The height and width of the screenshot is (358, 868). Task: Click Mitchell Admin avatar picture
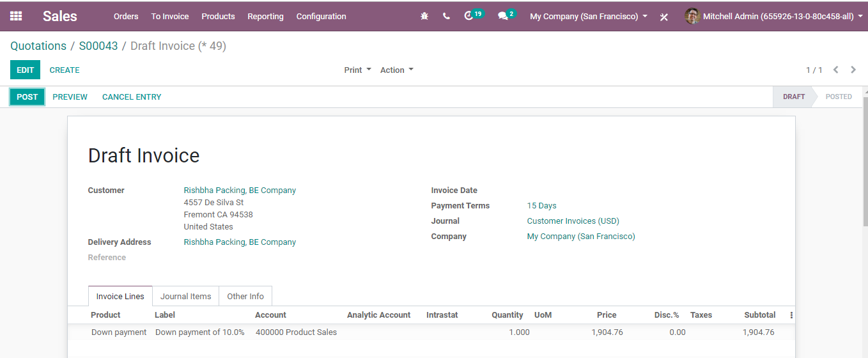(692, 16)
